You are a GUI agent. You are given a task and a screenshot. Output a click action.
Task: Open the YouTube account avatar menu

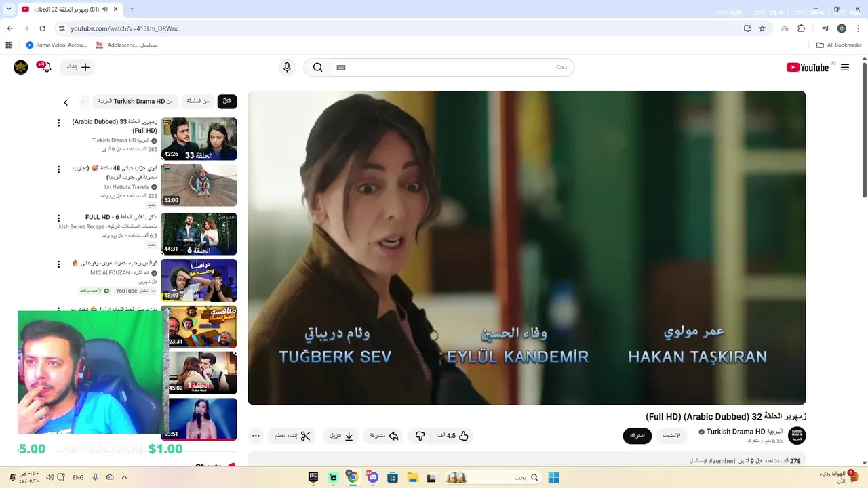coord(21,67)
